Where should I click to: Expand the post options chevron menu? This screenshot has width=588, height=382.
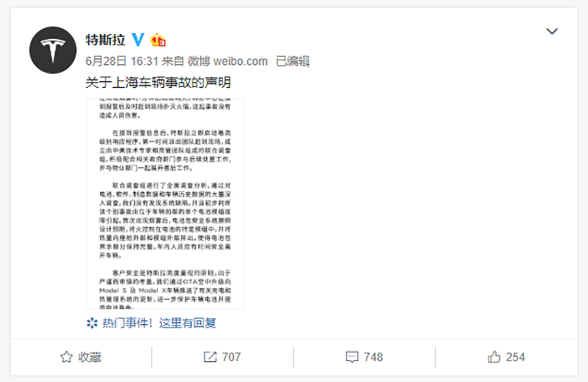(x=552, y=31)
